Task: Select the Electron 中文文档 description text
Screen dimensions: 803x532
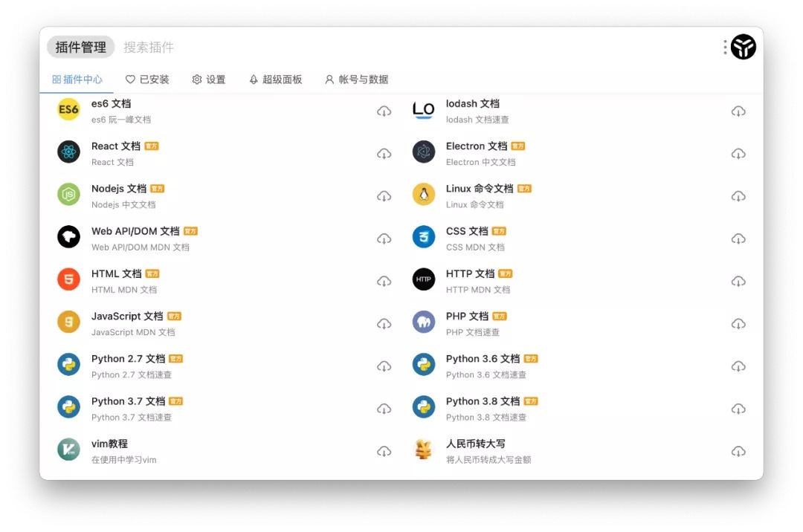Action: [x=481, y=162]
